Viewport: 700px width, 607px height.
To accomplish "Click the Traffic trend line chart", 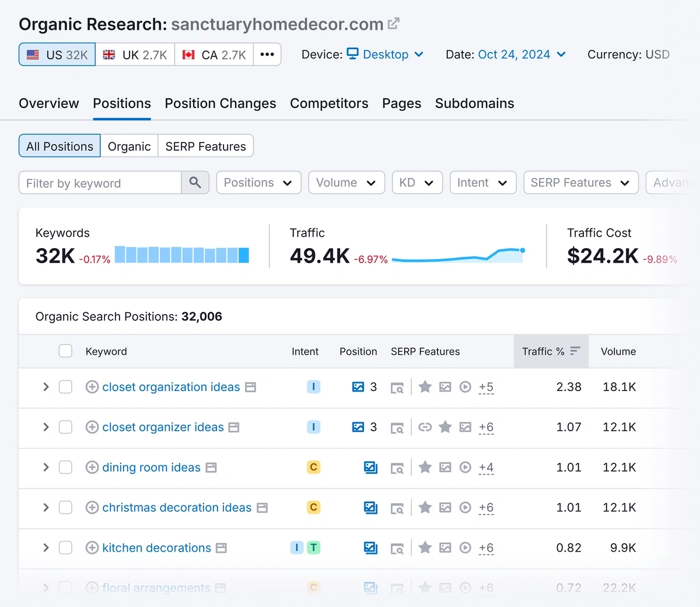I will (459, 255).
